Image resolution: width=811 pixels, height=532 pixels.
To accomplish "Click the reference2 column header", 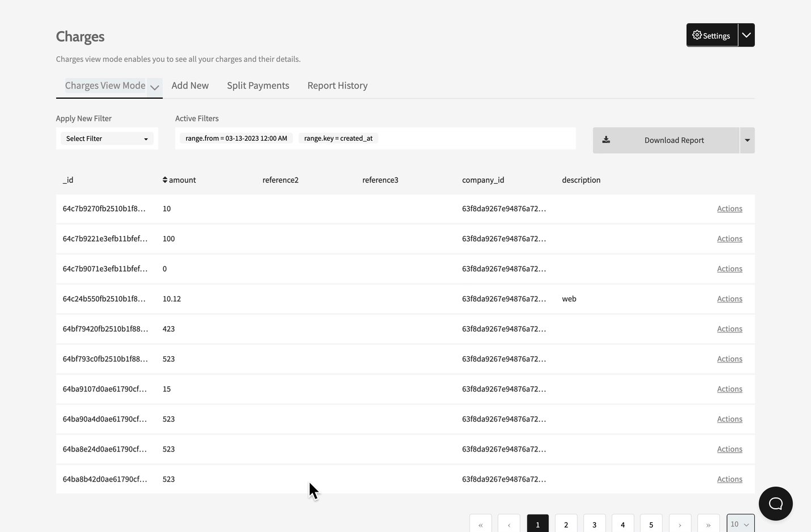I will click(280, 180).
